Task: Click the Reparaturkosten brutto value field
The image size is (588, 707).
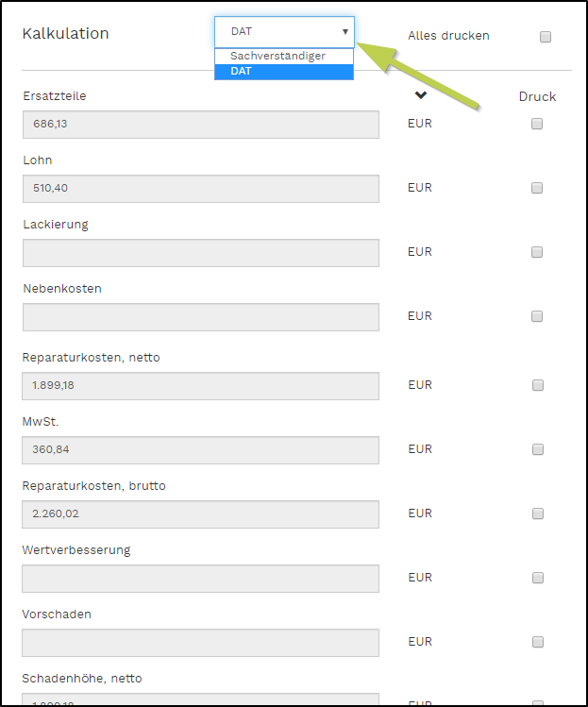Action: (x=200, y=514)
